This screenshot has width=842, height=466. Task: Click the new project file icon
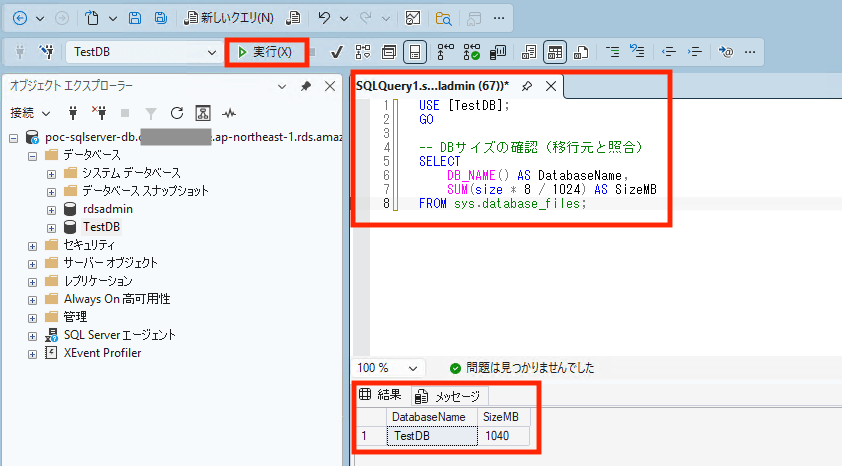92,18
